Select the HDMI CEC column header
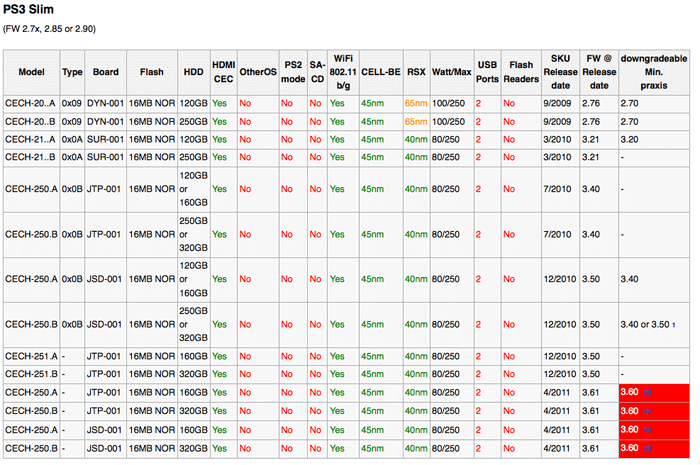Screen dimensions: 700x465 (x=224, y=72)
